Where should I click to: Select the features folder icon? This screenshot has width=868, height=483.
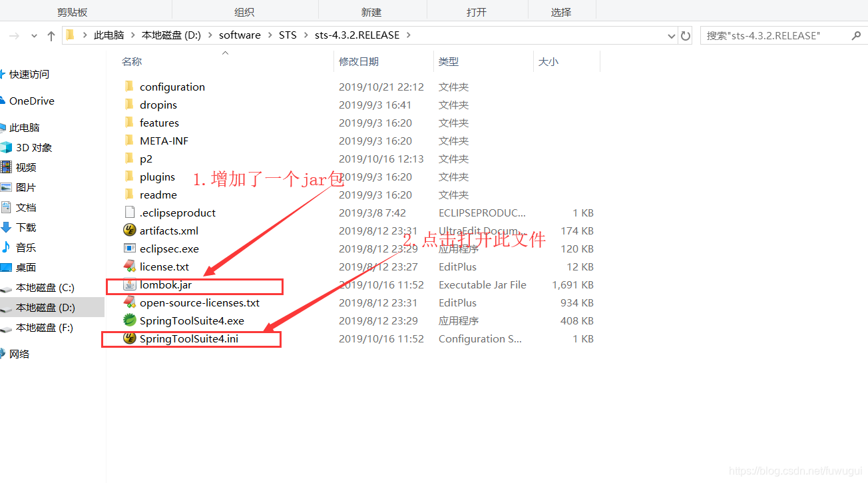[x=129, y=123]
